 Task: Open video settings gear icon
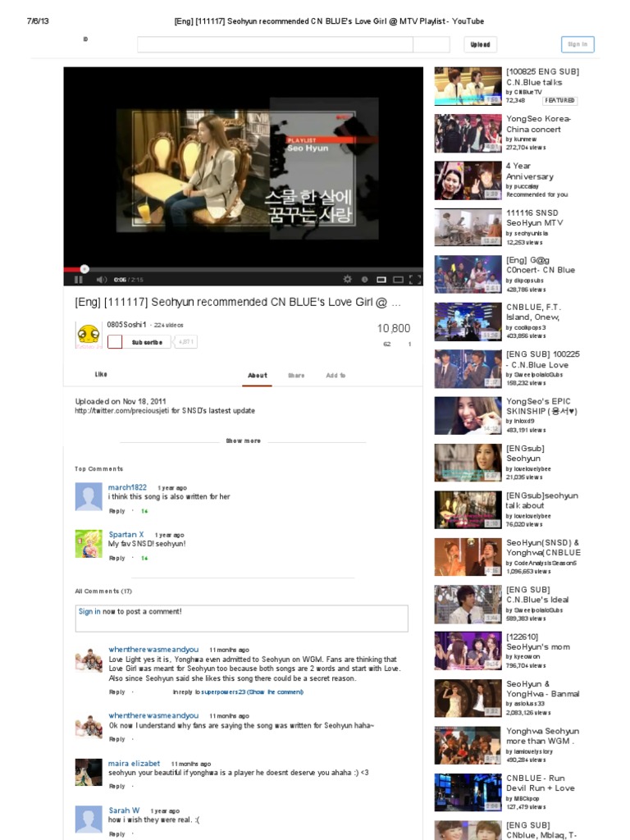[347, 280]
